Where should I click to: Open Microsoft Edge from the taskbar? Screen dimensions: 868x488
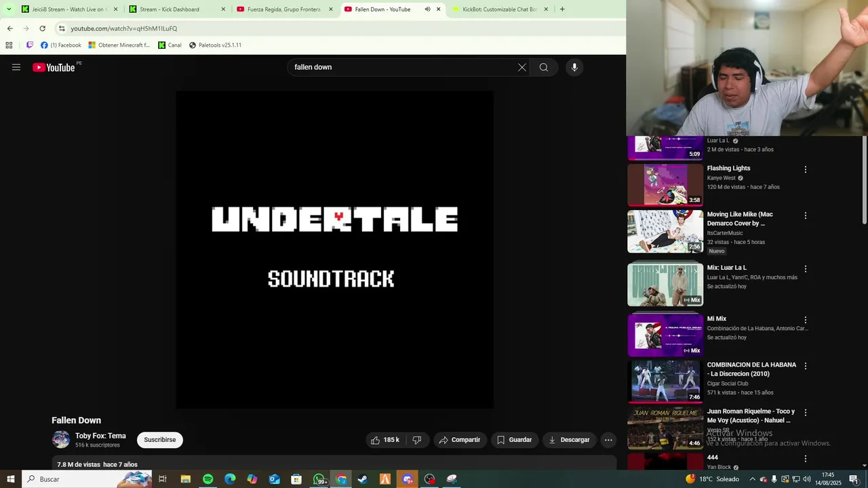pos(230,479)
